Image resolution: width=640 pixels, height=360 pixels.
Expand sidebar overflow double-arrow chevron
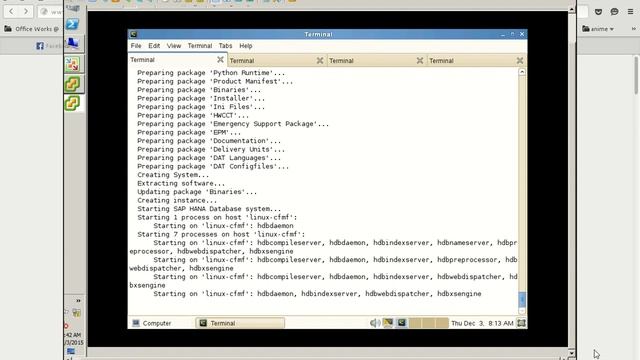point(78,301)
